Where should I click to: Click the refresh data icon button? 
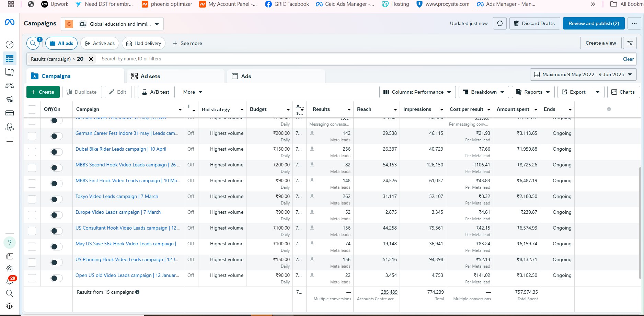500,23
